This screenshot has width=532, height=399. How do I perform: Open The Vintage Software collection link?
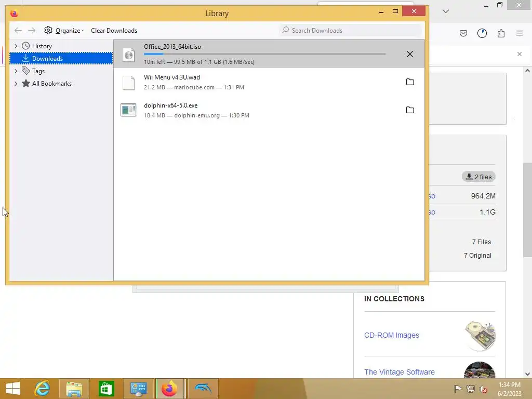coord(400,372)
